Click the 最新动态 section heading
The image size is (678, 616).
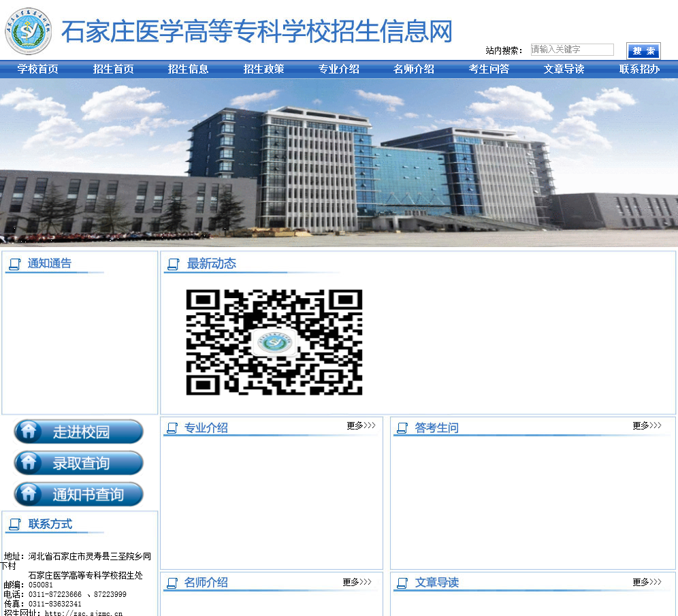point(212,263)
